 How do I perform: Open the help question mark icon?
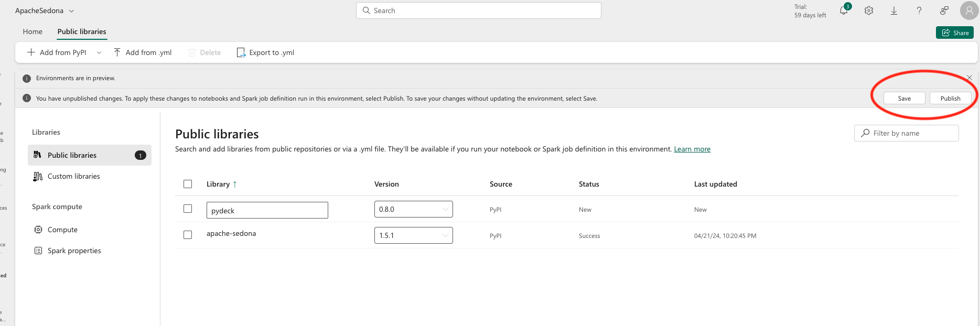[919, 10]
